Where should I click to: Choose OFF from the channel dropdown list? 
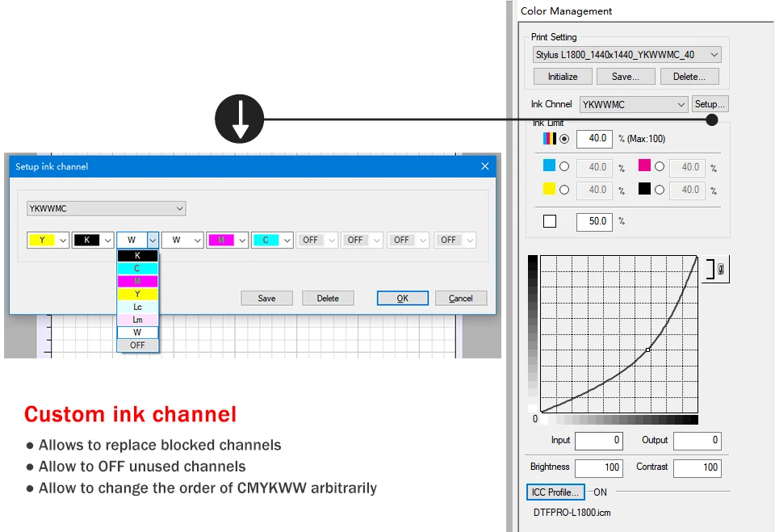pos(137,345)
